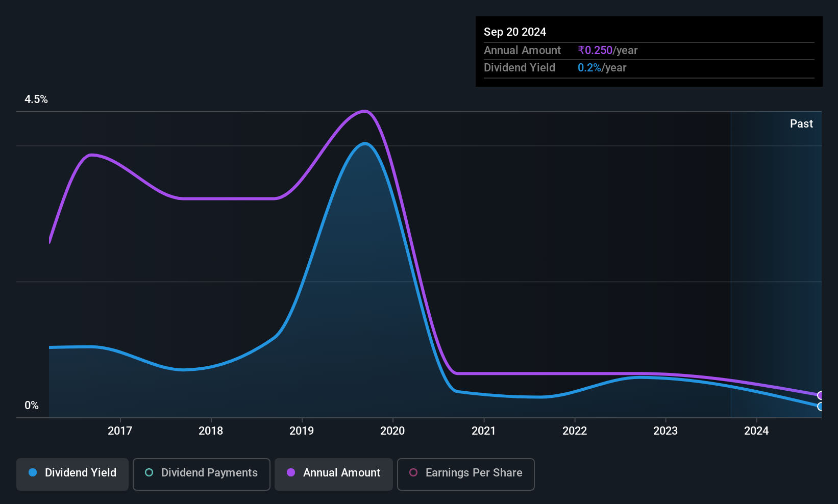The height and width of the screenshot is (504, 838).
Task: Select the blue Dividend Yield endpoint marker
Action: pos(821,407)
